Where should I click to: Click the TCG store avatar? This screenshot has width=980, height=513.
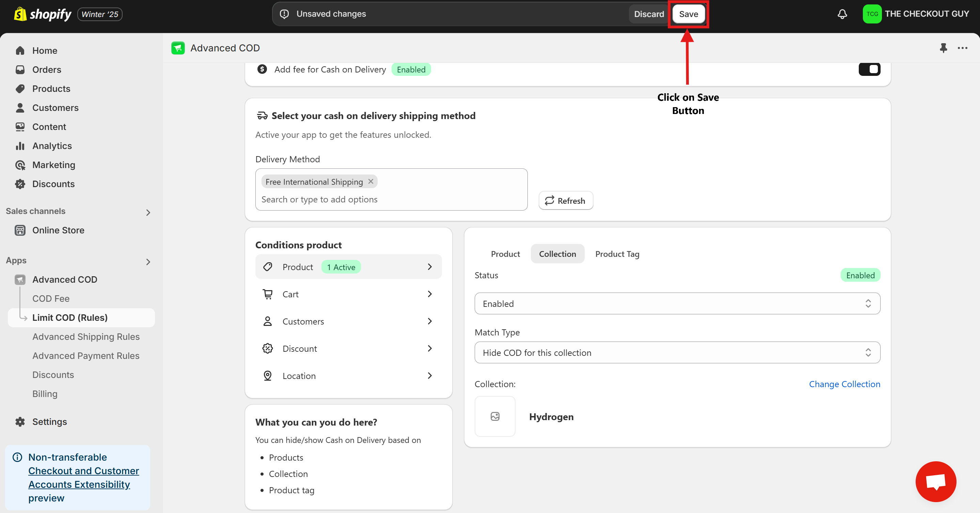[872, 14]
